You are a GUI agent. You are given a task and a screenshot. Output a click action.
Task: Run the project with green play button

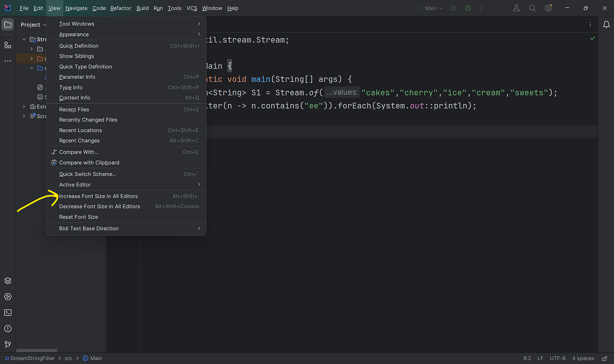point(454,8)
